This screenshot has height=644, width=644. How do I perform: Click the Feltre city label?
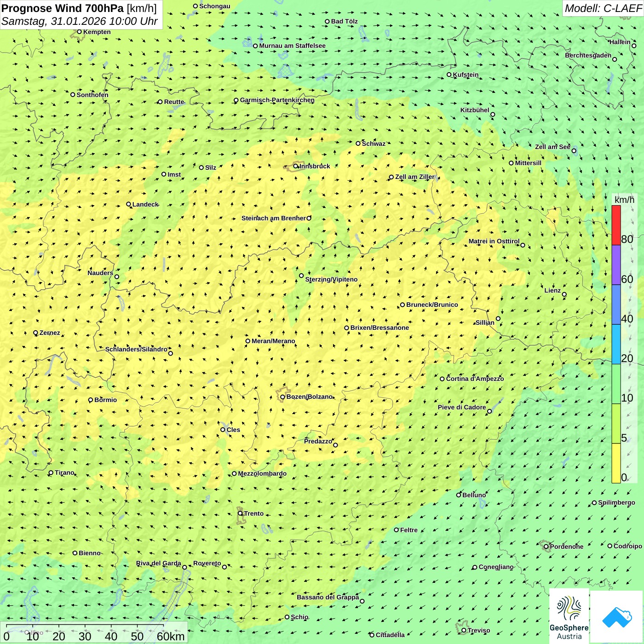click(x=408, y=530)
